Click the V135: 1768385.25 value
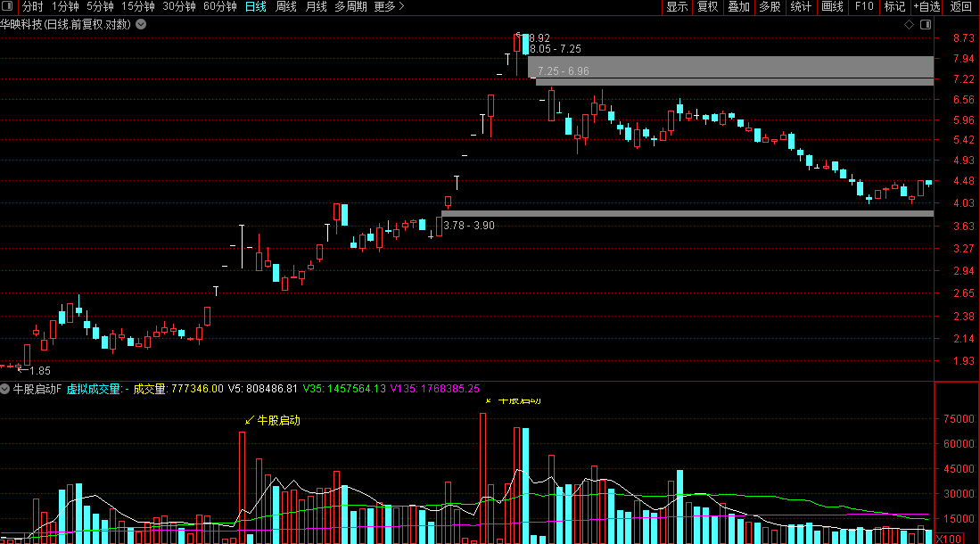Viewport: 980px width, 544px height. (435, 389)
